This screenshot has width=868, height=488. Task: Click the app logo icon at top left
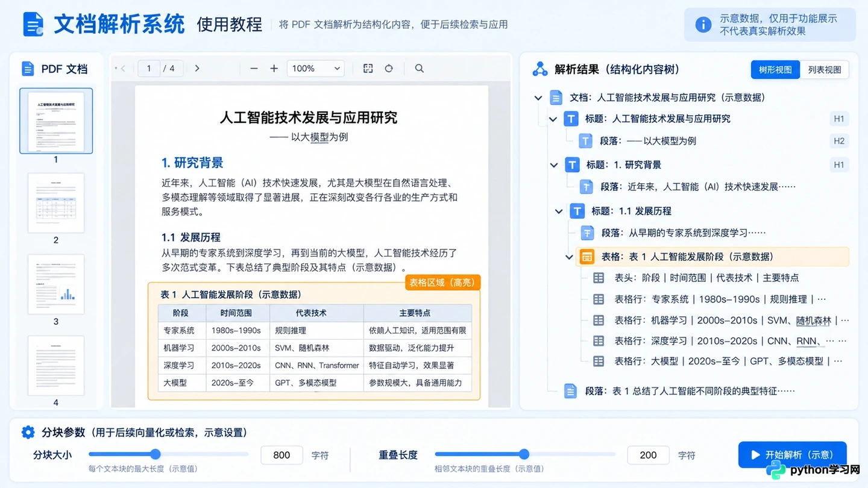(x=34, y=24)
